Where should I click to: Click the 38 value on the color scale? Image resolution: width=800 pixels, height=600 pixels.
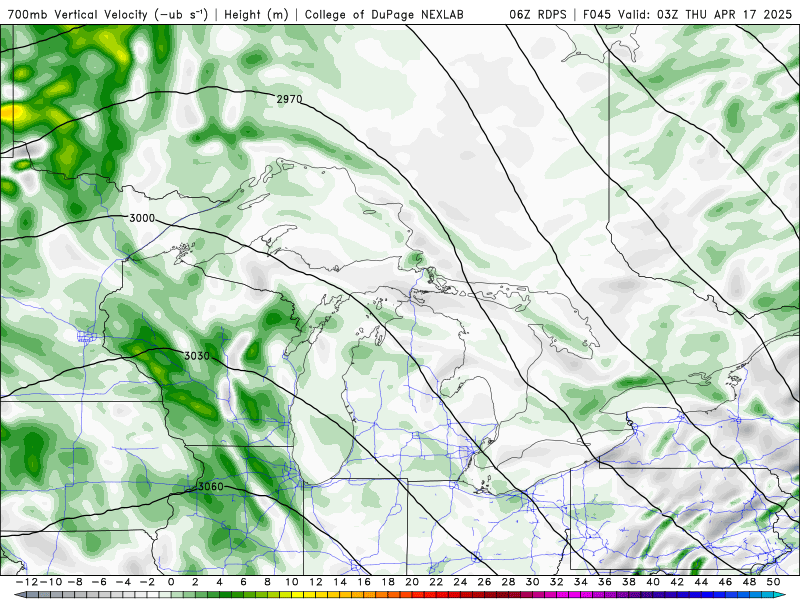pyautogui.click(x=629, y=582)
